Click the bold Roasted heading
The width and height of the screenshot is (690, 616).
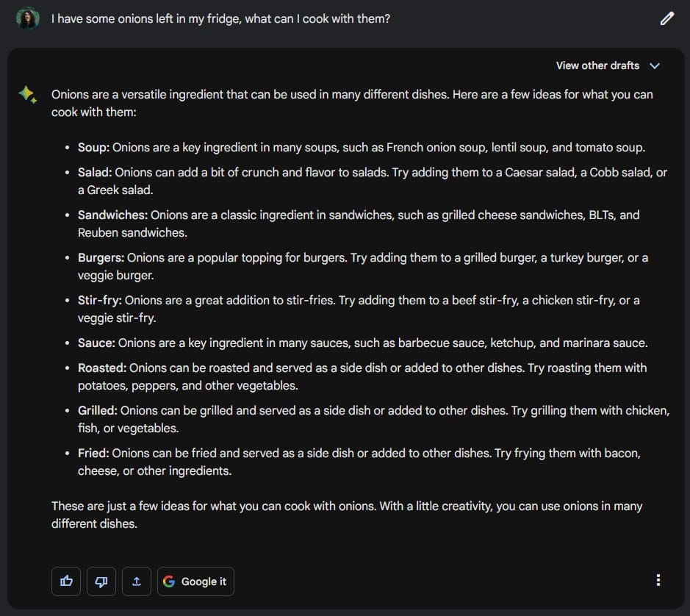[x=102, y=368]
